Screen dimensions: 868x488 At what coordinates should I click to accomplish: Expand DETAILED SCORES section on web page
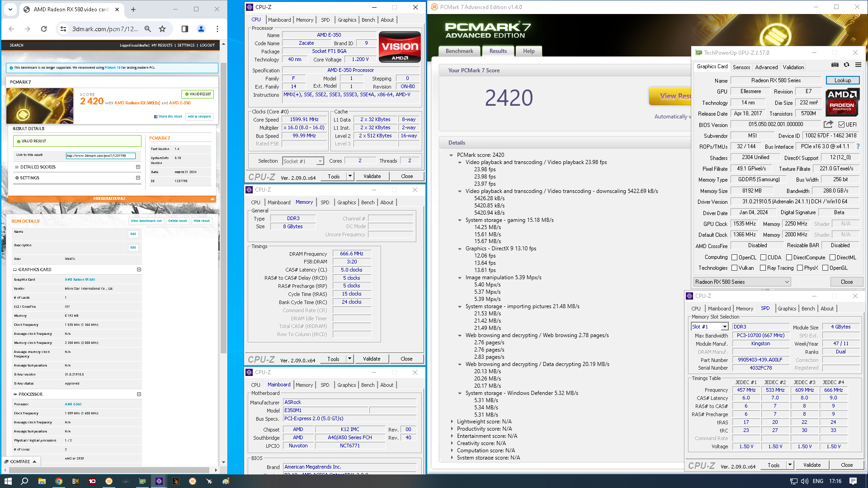(138, 167)
